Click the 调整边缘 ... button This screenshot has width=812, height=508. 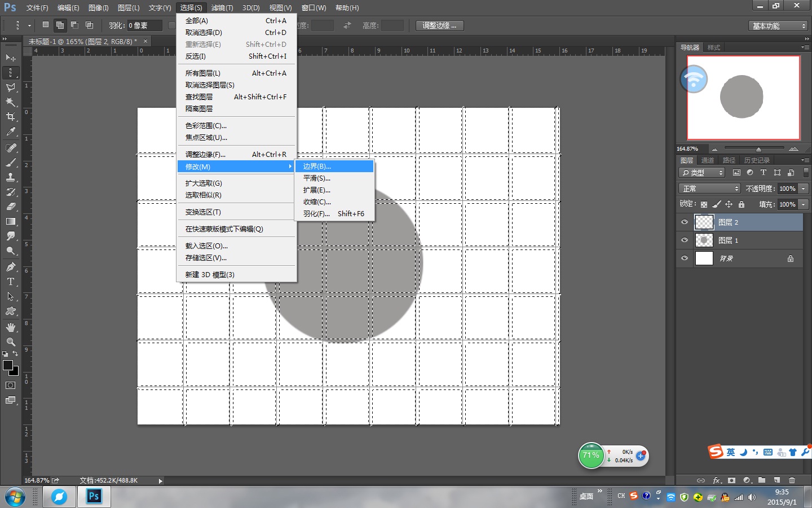(x=440, y=25)
